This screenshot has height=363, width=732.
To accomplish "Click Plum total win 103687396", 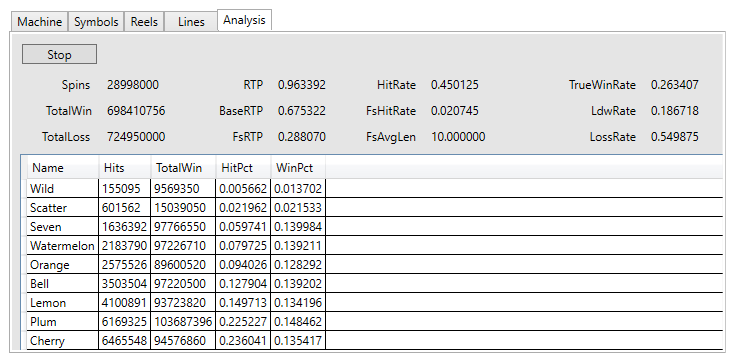I will point(183,322).
